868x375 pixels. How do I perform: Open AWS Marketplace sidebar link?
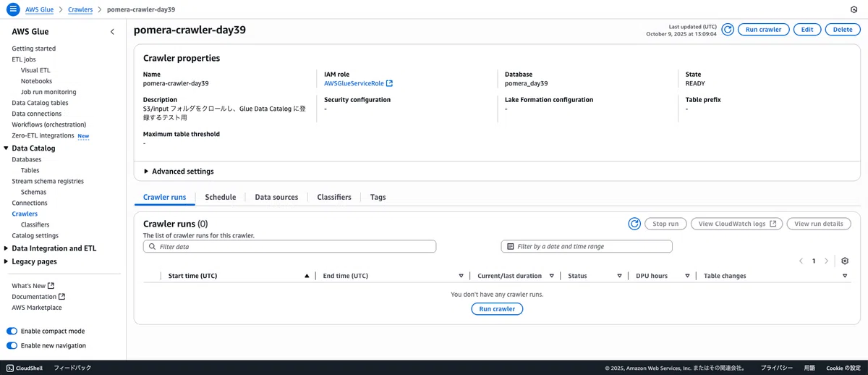[x=36, y=308]
